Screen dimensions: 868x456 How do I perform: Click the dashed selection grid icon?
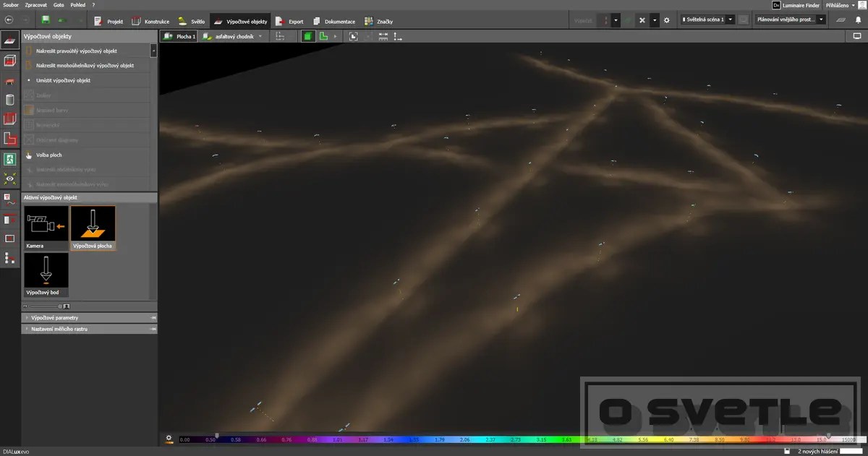coord(280,35)
